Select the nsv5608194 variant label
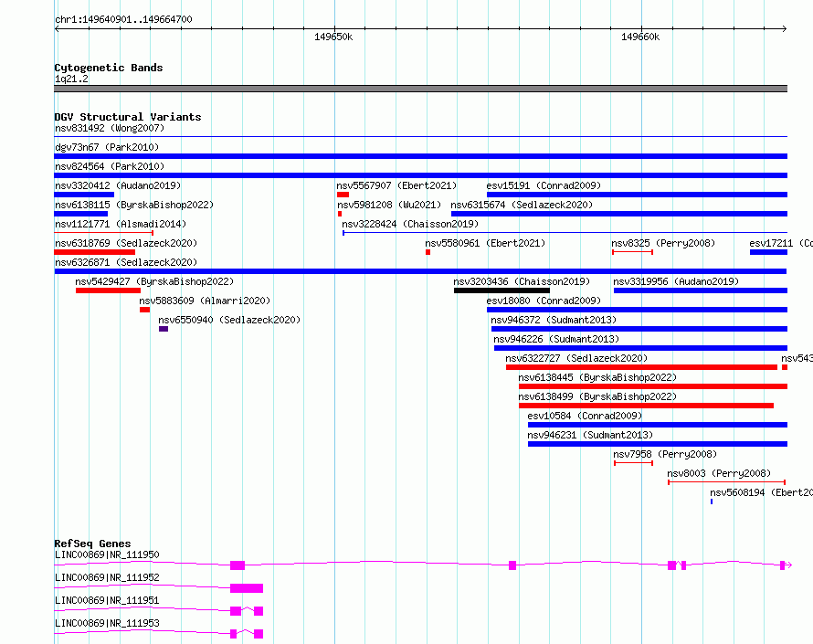 (761, 492)
